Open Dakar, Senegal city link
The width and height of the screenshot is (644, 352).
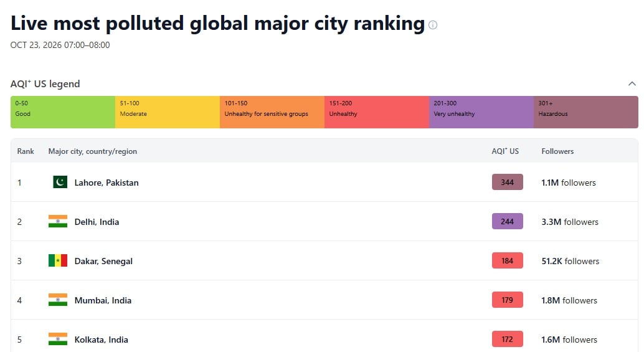[x=103, y=261]
